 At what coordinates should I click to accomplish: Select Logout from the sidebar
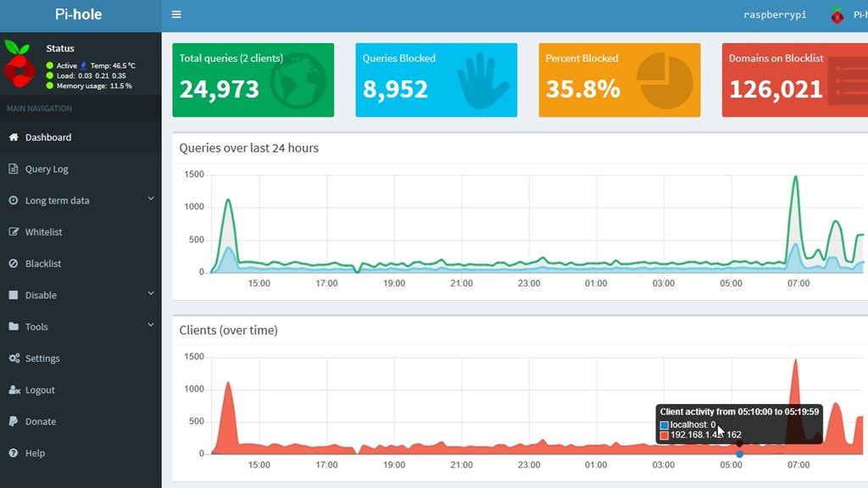pyautogui.click(x=40, y=390)
